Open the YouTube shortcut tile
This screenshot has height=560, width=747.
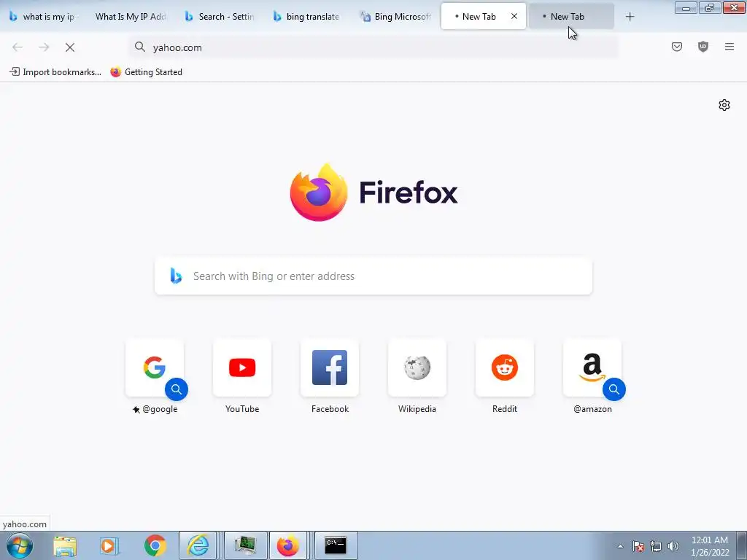242,367
